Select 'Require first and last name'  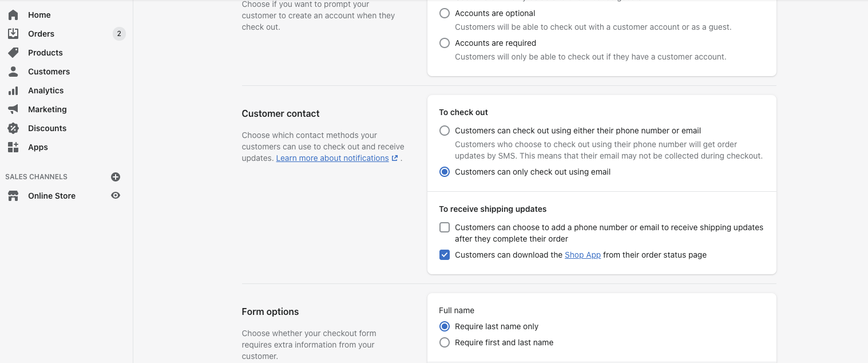pos(445,342)
